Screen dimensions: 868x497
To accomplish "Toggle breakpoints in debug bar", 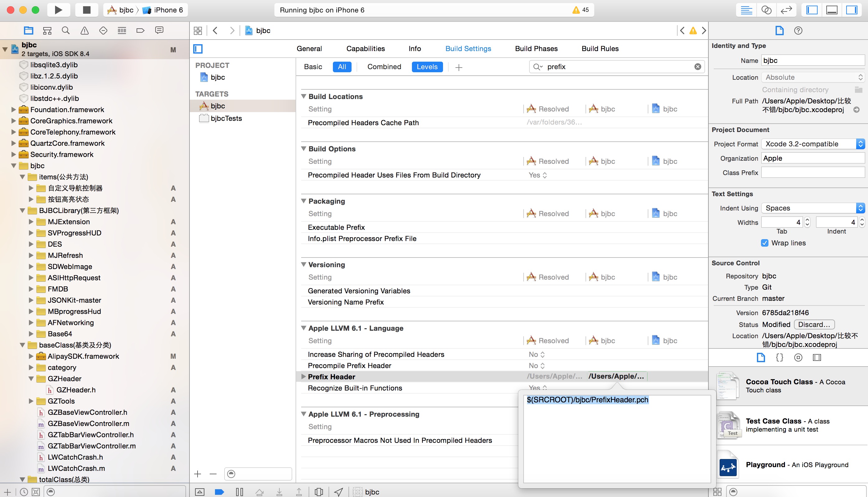I will [220, 492].
